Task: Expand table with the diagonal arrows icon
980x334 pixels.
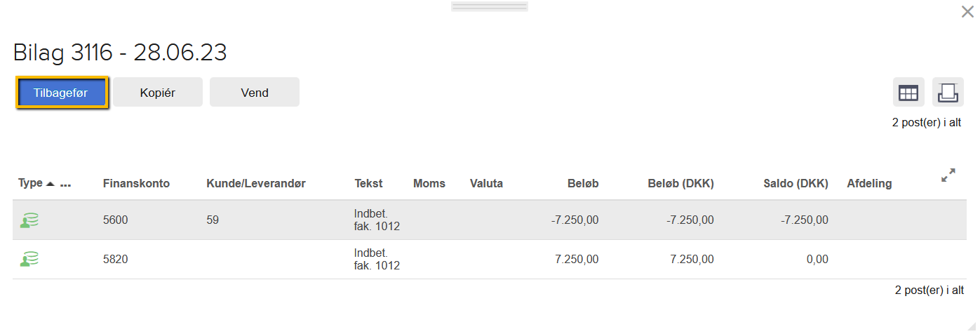Action: click(x=948, y=175)
